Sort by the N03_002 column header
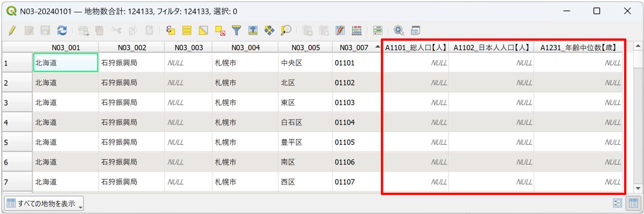 [132, 47]
